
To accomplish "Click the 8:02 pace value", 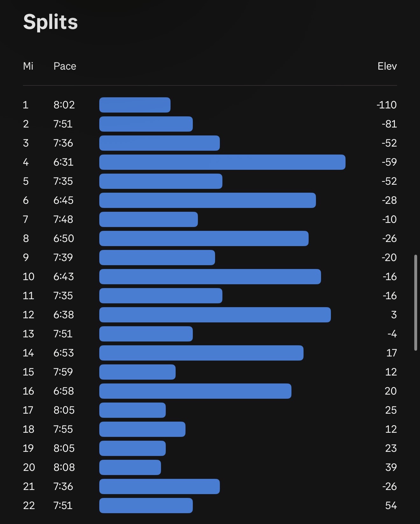I will 64,105.
